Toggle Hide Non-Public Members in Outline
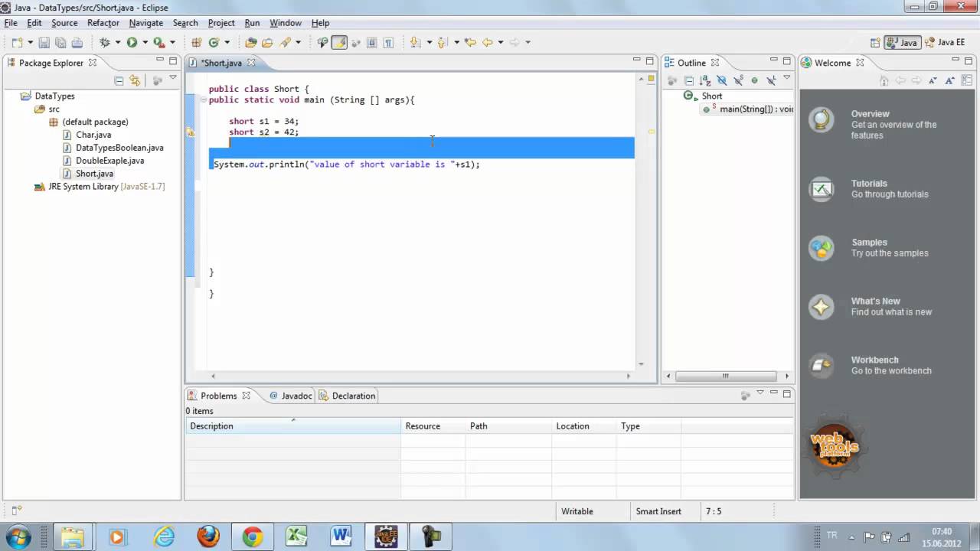980x551 pixels. pyautogui.click(x=754, y=80)
